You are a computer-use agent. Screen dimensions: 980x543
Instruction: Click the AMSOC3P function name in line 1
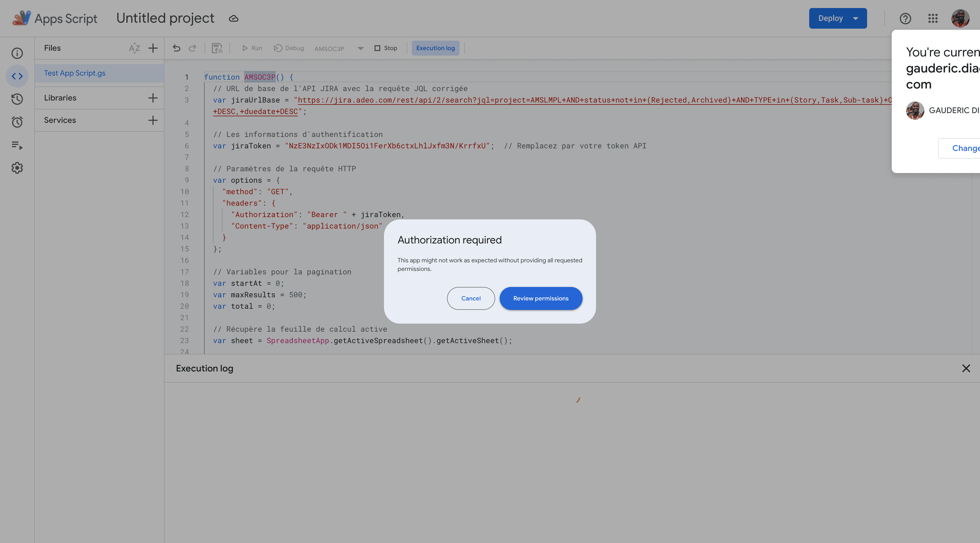coord(260,77)
